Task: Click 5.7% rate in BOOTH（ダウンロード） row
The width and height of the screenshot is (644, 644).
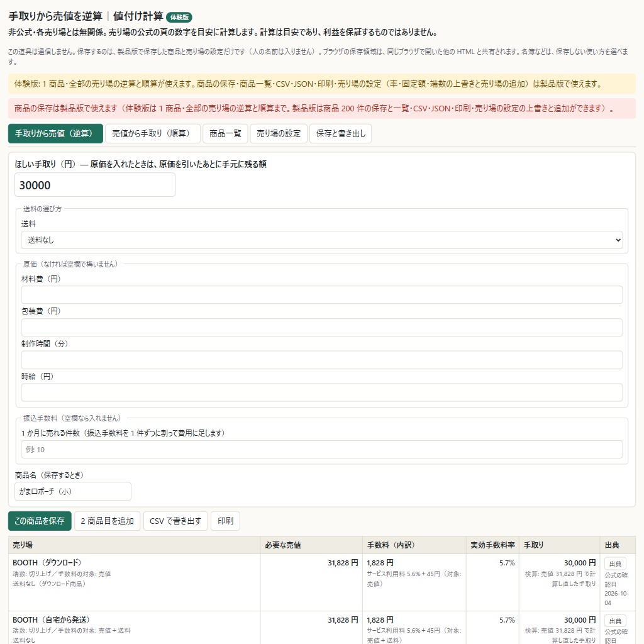Action: point(507,563)
